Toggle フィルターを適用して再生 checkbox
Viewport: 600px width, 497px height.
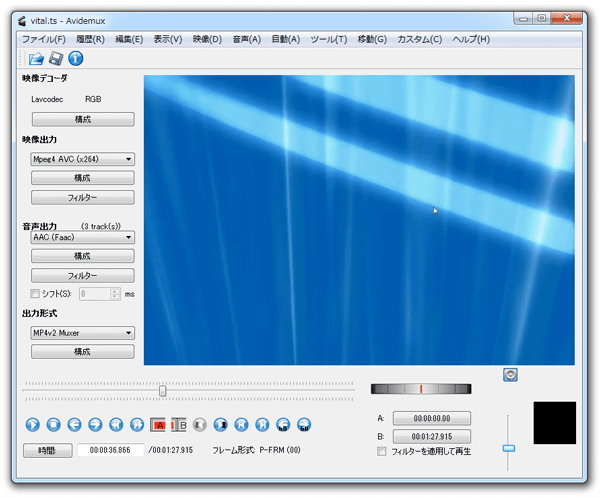coord(382,451)
